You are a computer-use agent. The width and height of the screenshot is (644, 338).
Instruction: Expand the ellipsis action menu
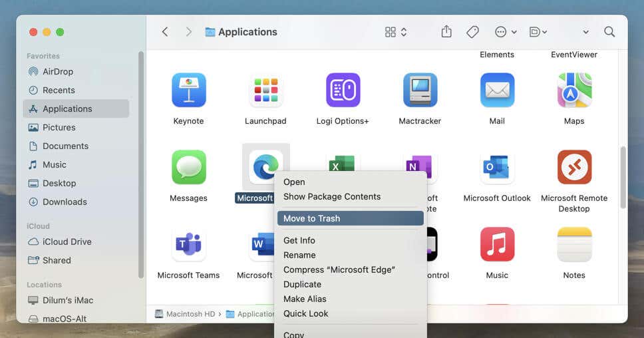point(506,32)
